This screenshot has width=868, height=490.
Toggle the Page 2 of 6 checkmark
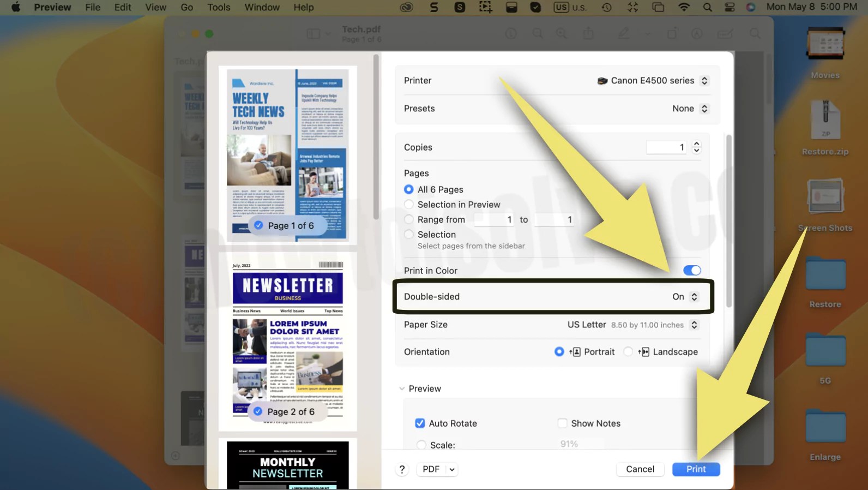click(x=258, y=411)
